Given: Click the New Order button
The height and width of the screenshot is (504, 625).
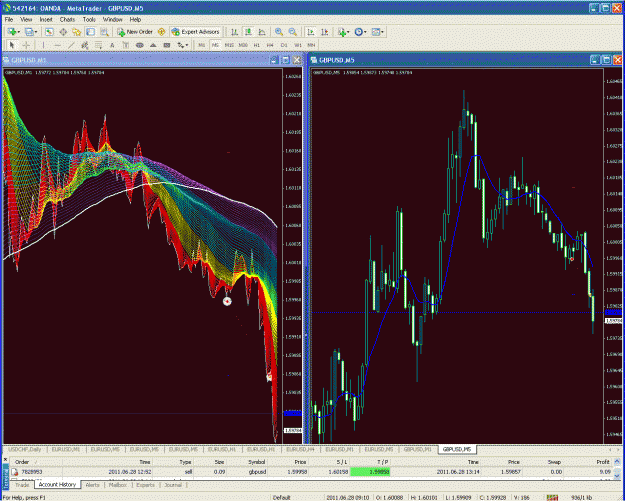Looking at the screenshot, I should coord(135,32).
